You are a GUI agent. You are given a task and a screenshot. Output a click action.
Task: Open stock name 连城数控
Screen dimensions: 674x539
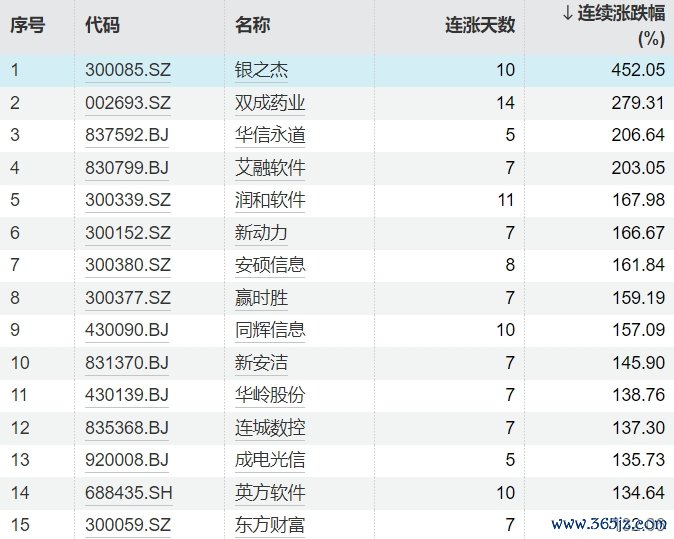pos(270,427)
